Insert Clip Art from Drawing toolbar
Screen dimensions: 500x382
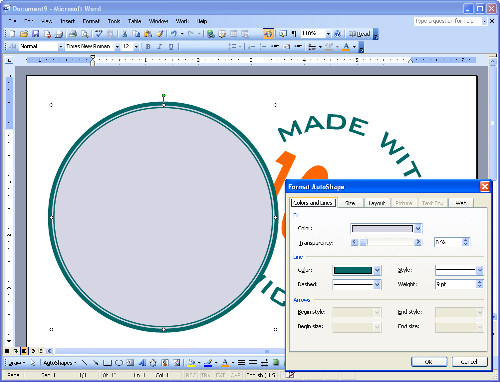coord(165,363)
